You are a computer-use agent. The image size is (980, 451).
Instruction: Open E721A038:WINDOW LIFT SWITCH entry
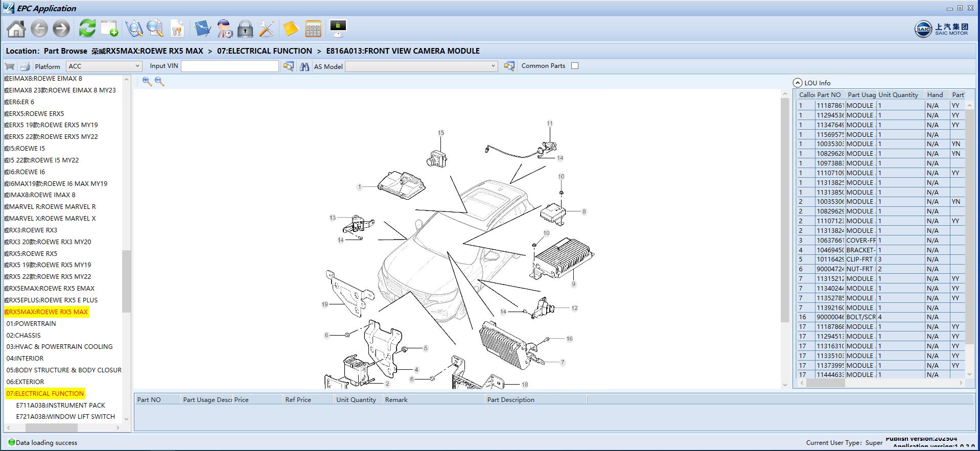pyautogui.click(x=65, y=416)
